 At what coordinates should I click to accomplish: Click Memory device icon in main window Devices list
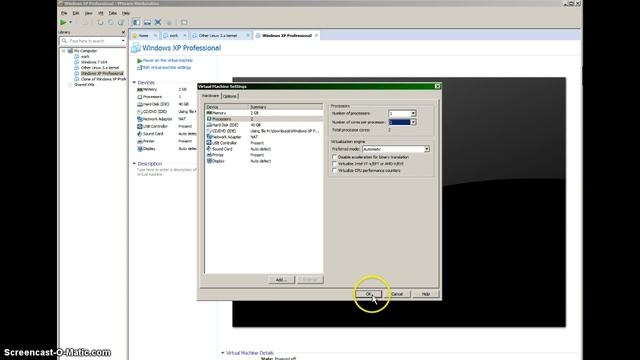click(140, 89)
